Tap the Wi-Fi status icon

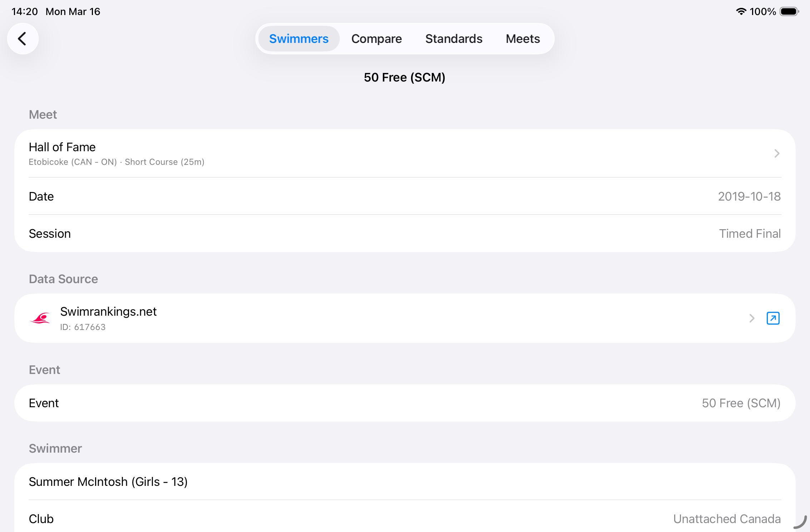741,11
